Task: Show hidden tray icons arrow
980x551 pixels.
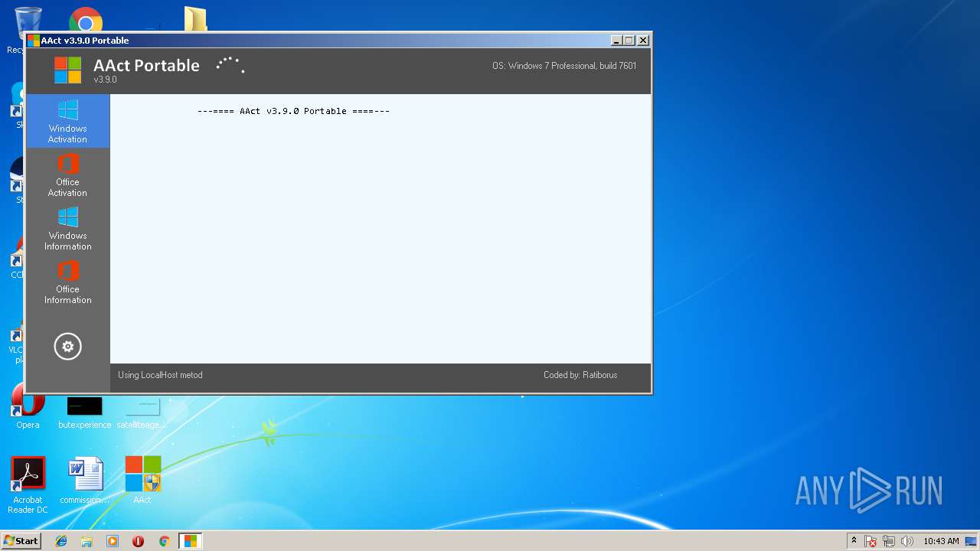Action: pos(854,541)
